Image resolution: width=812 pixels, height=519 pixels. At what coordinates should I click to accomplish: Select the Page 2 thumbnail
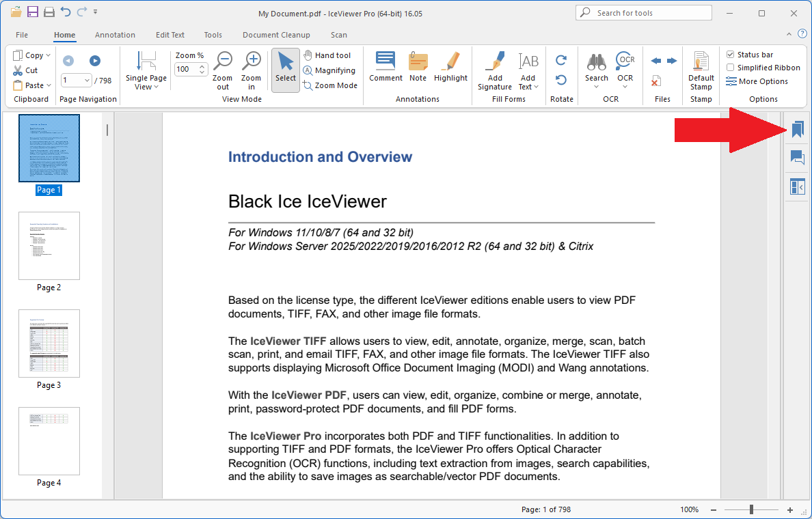coord(49,246)
